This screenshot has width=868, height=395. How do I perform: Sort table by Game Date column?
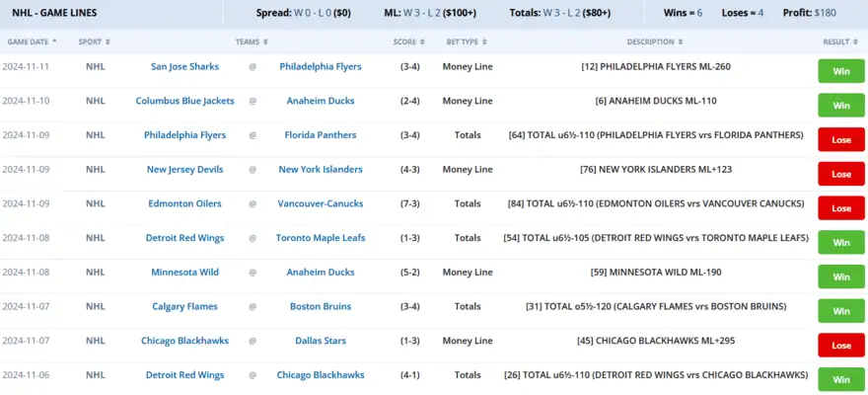(33, 41)
